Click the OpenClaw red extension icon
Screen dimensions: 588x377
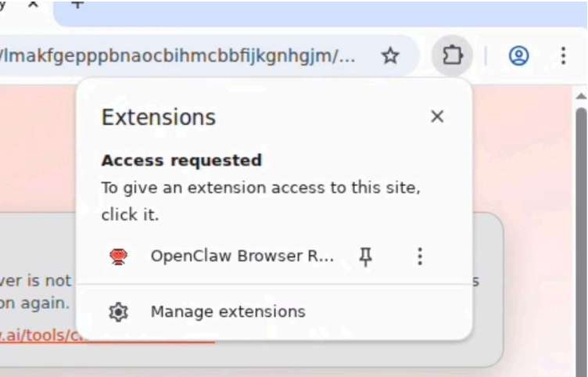[x=118, y=256]
